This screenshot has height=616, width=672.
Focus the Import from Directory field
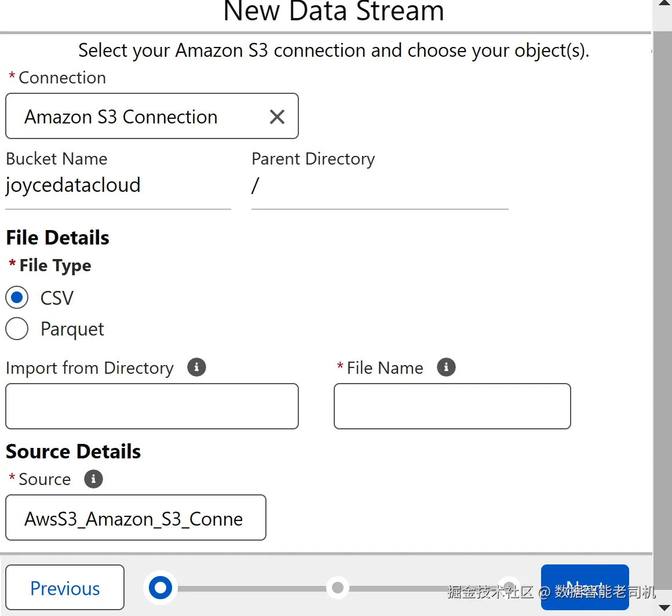pyautogui.click(x=152, y=406)
